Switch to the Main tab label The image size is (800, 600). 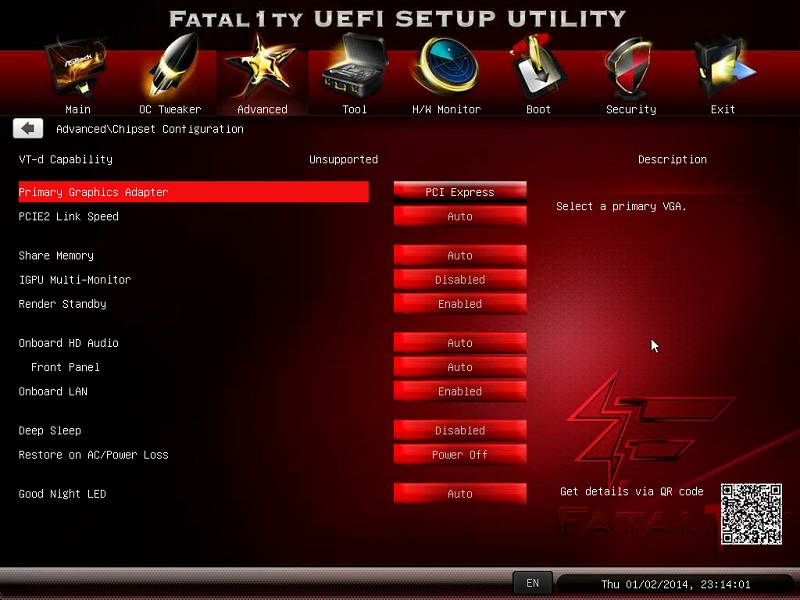tap(78, 109)
